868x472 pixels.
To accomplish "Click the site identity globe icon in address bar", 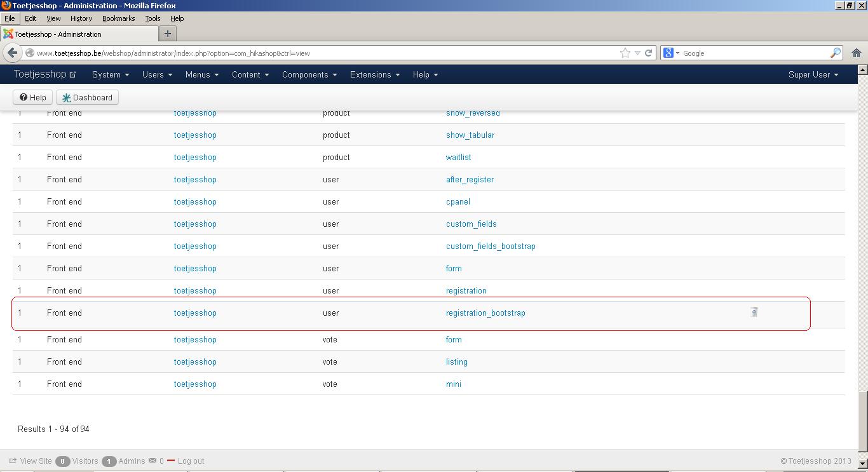I will [x=29, y=53].
